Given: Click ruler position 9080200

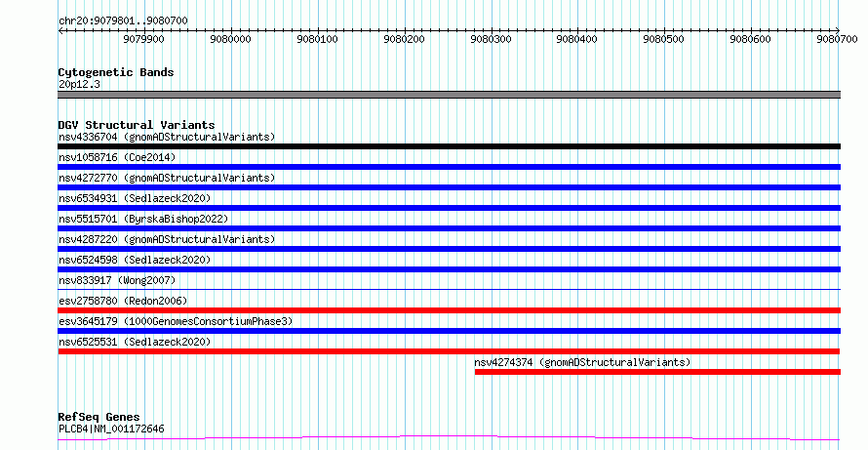Looking at the screenshot, I should (404, 39).
